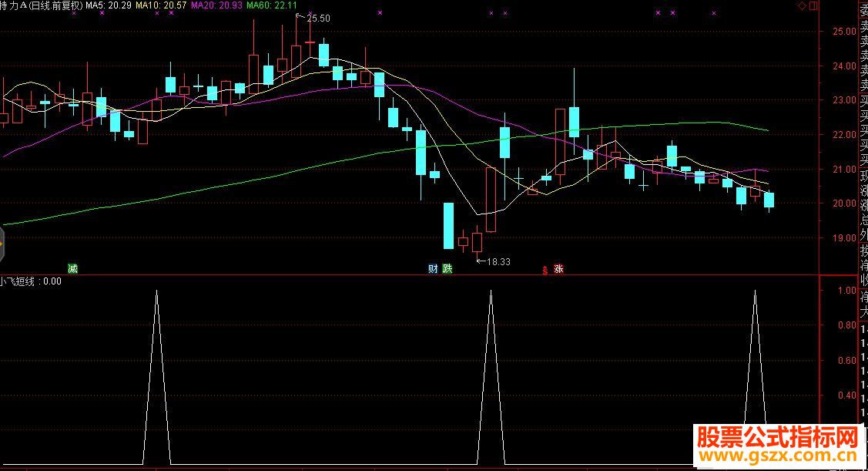Viewport: 868px width, 471px height.
Task: Click the split-window icon beside the diamond
Action: coord(813,6)
